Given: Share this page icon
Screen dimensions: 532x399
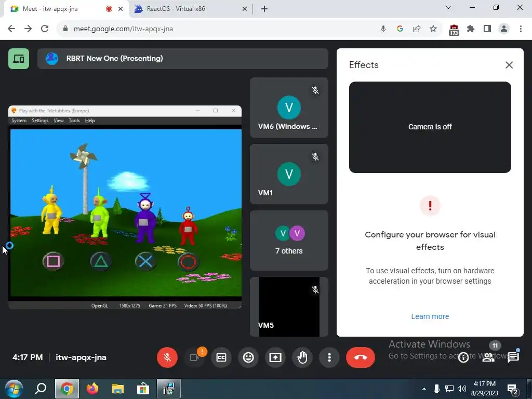Looking at the screenshot, I should click(x=417, y=29).
